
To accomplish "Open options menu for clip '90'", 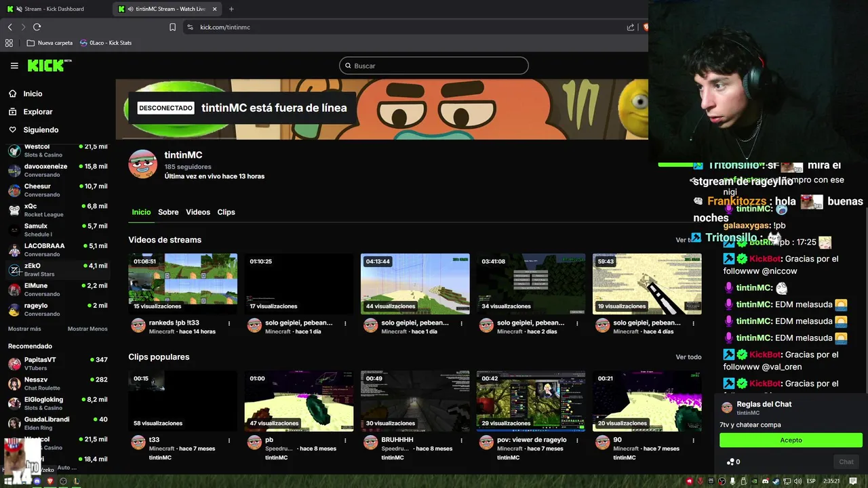I will click(x=693, y=441).
